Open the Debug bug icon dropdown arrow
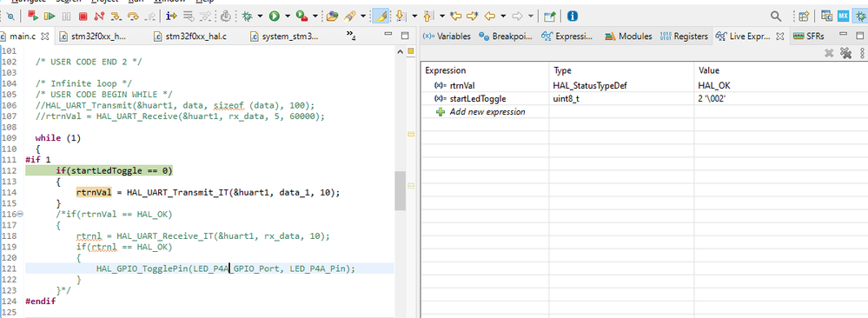 pyautogui.click(x=260, y=16)
